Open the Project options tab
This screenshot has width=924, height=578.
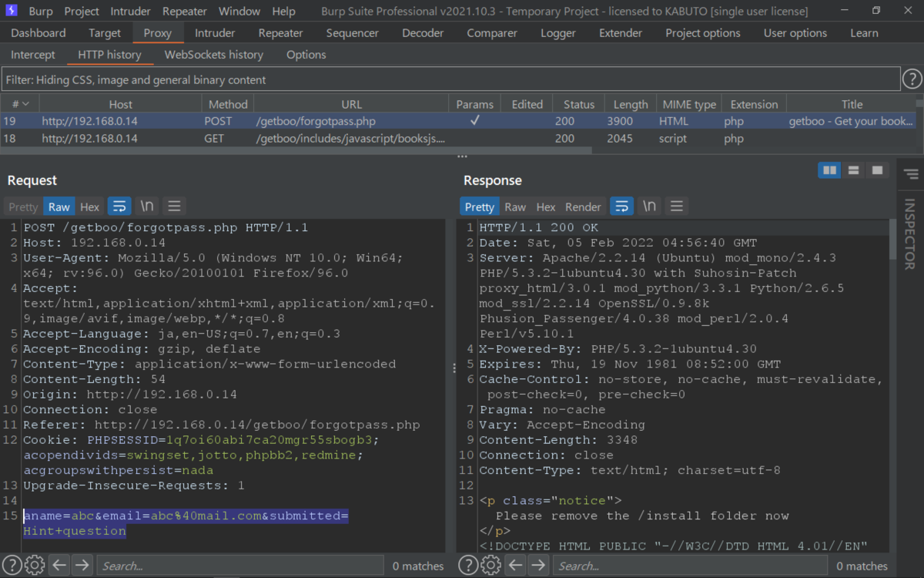703,33
